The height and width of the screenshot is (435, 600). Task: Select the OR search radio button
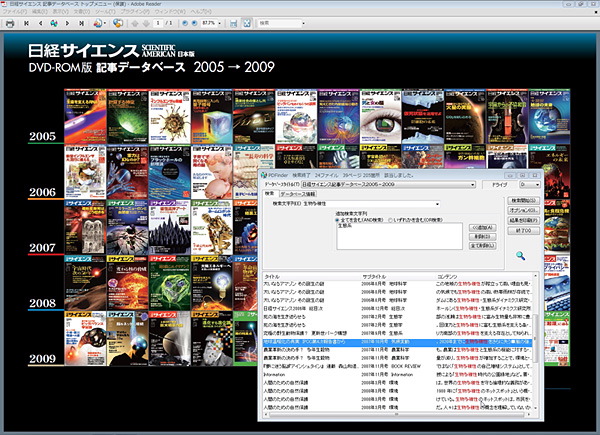coord(390,220)
